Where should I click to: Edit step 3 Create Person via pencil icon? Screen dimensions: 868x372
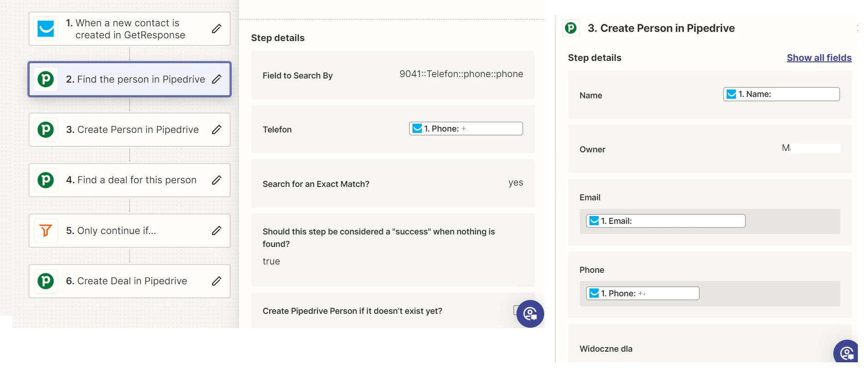point(217,130)
